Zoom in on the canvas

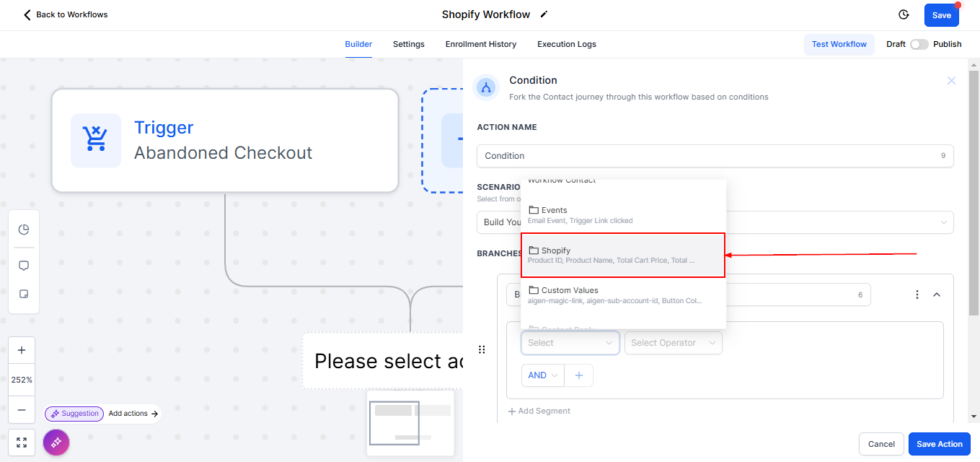click(x=22, y=350)
